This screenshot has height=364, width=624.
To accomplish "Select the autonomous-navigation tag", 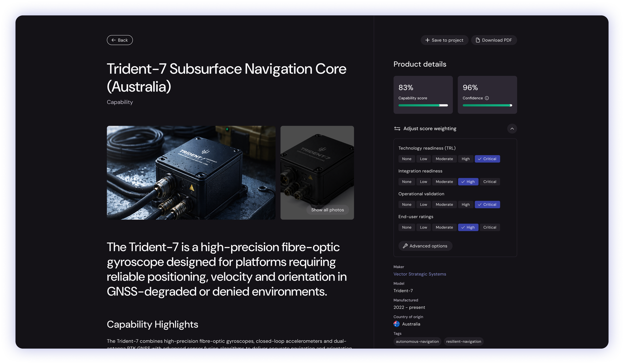I will pyautogui.click(x=417, y=342).
